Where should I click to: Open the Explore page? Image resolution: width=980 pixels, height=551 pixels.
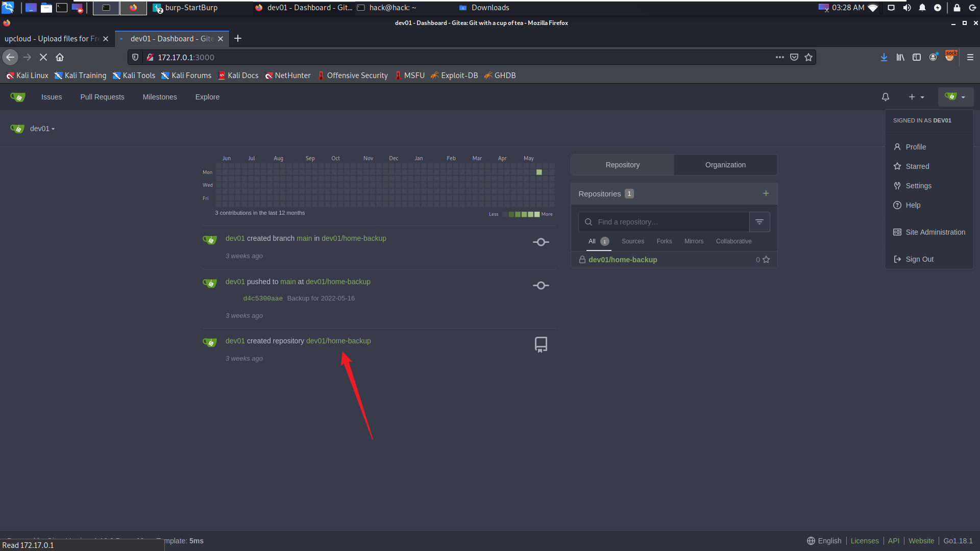[x=207, y=97]
